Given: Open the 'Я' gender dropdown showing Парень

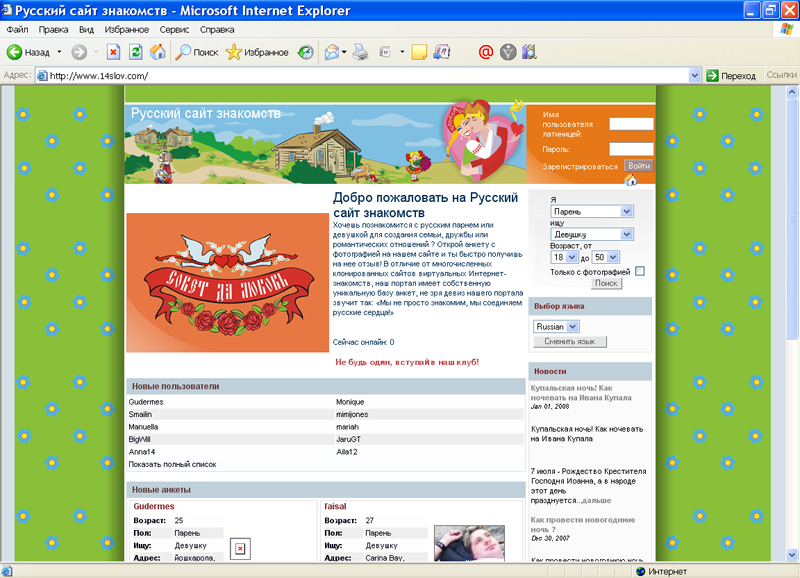Looking at the screenshot, I should (x=592, y=211).
